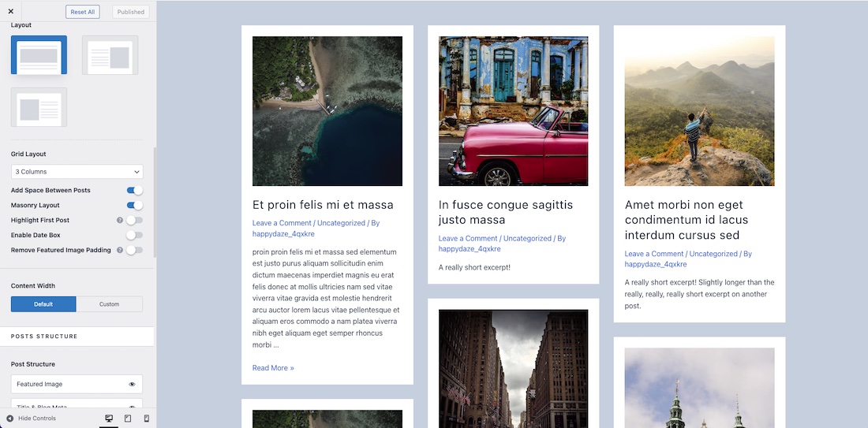Image resolution: width=868 pixels, height=428 pixels.
Task: Click the Published button
Action: (x=131, y=12)
